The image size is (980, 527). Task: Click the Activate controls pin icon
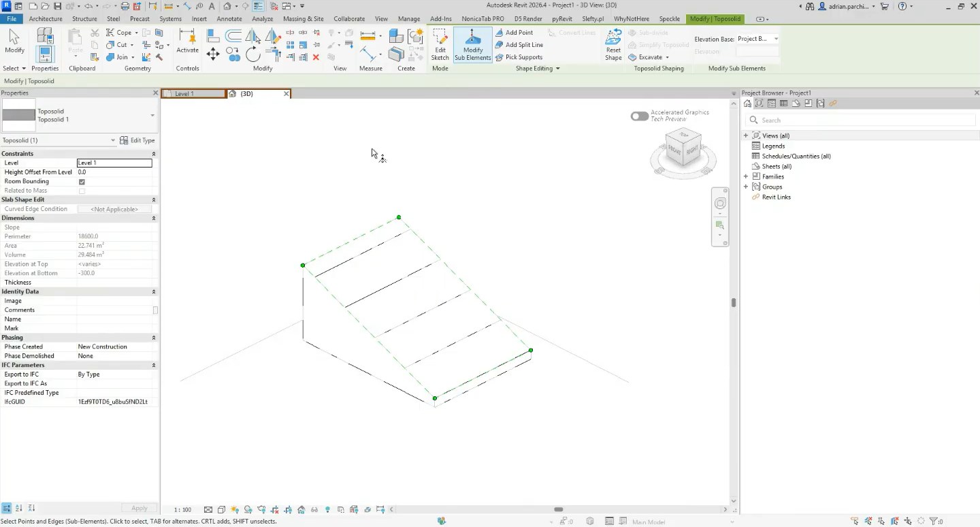[187, 41]
